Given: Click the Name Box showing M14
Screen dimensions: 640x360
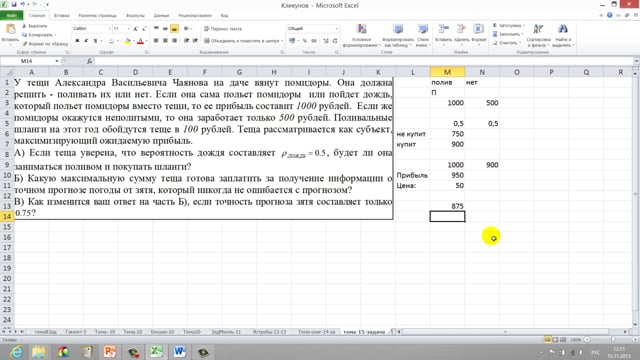Looking at the screenshot, I should (x=27, y=61).
